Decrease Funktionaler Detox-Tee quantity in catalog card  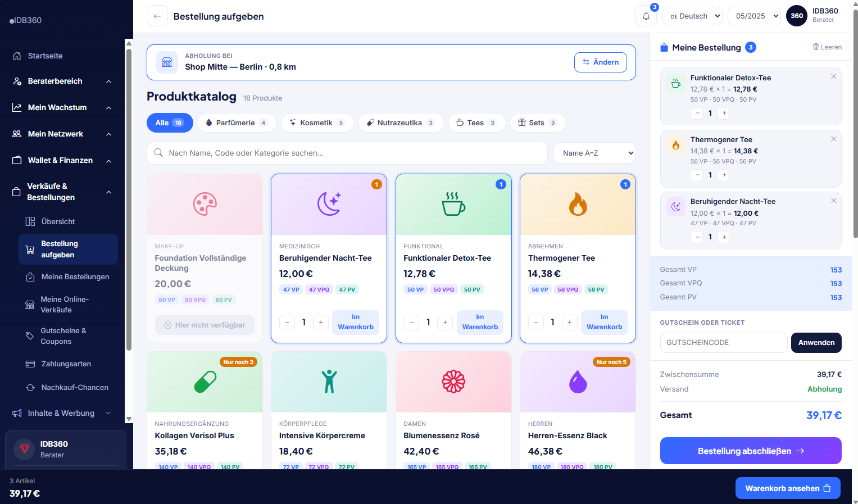[x=412, y=323]
